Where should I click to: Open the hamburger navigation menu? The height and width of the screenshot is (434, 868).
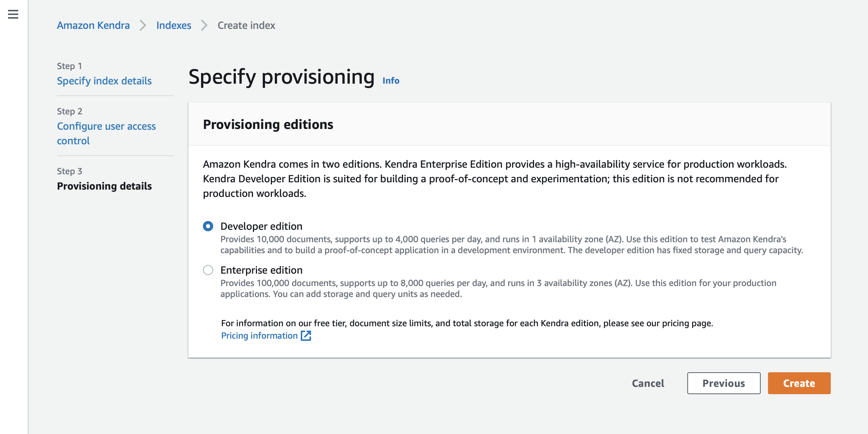pyautogui.click(x=13, y=14)
